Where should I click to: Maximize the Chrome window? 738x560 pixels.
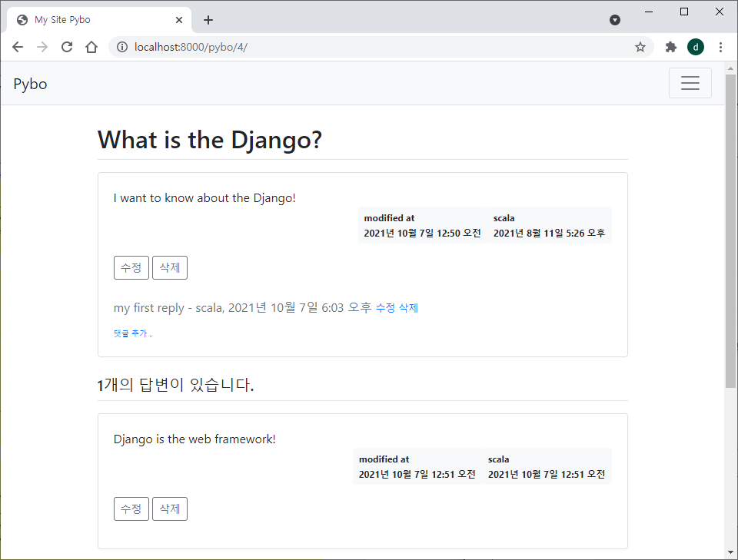(x=684, y=12)
